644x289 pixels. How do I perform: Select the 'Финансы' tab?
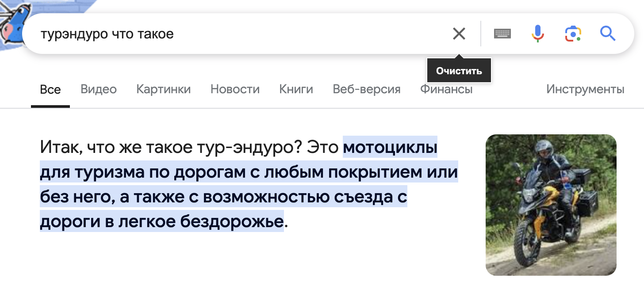(446, 90)
